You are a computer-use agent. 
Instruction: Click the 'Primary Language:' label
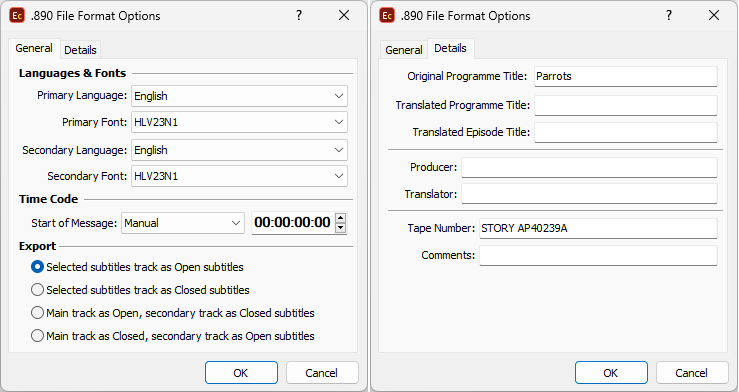[82, 96]
